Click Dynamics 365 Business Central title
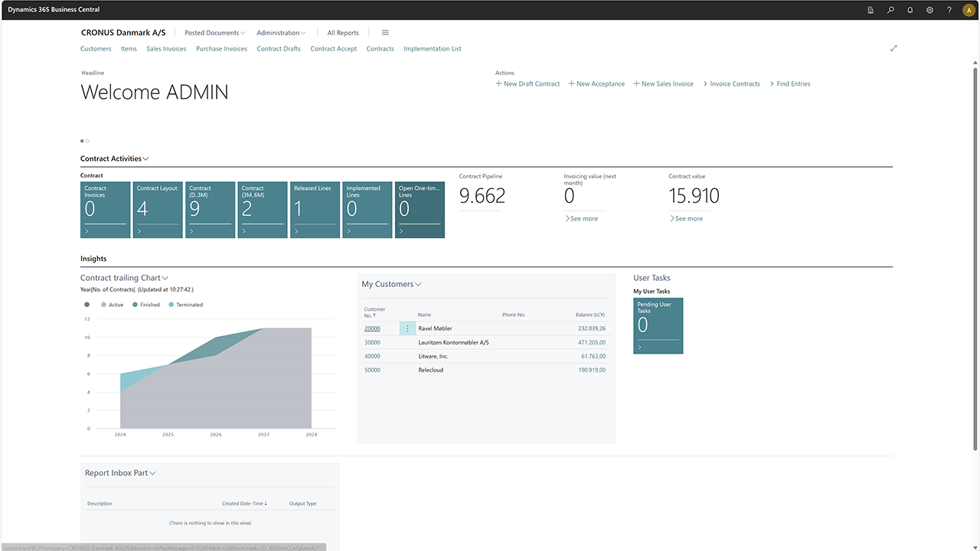Viewport: 980px width, 551px height. [x=54, y=10]
